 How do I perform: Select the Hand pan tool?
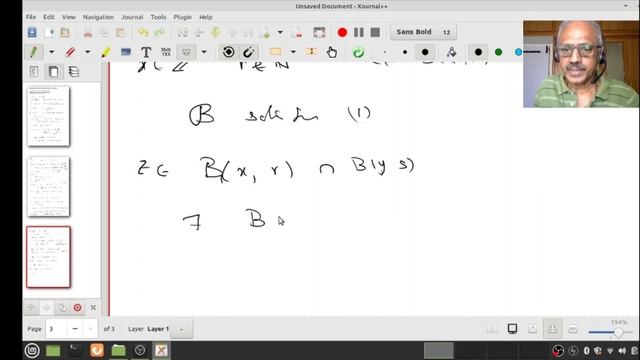click(331, 52)
